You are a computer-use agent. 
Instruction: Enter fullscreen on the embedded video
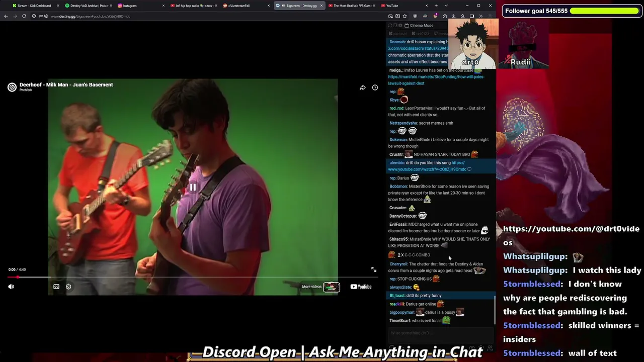(x=374, y=269)
